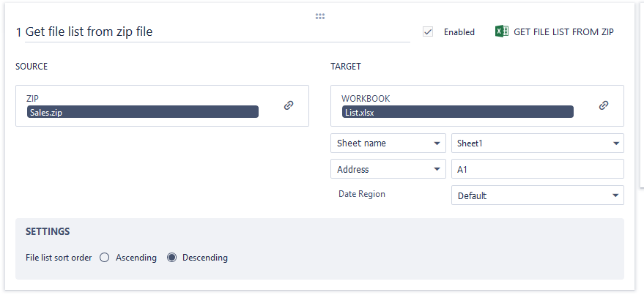The image size is (644, 295).
Task: Click the link icon in WORKBOOK target box
Action: pyautogui.click(x=604, y=105)
